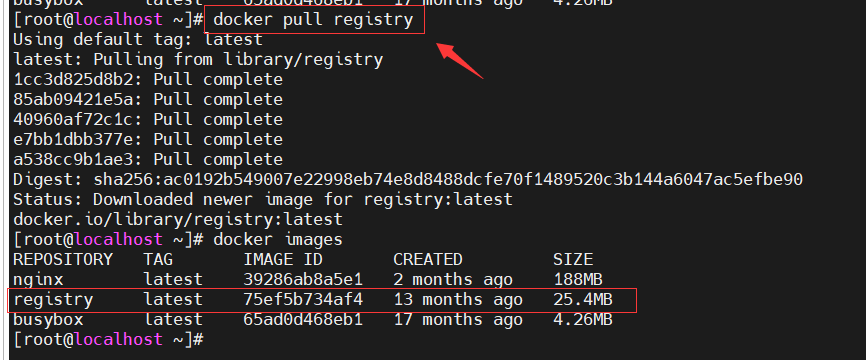The width and height of the screenshot is (866, 360).
Task: Select layer '1cc3d825d8b2: Pull complete' line
Action: [148, 80]
